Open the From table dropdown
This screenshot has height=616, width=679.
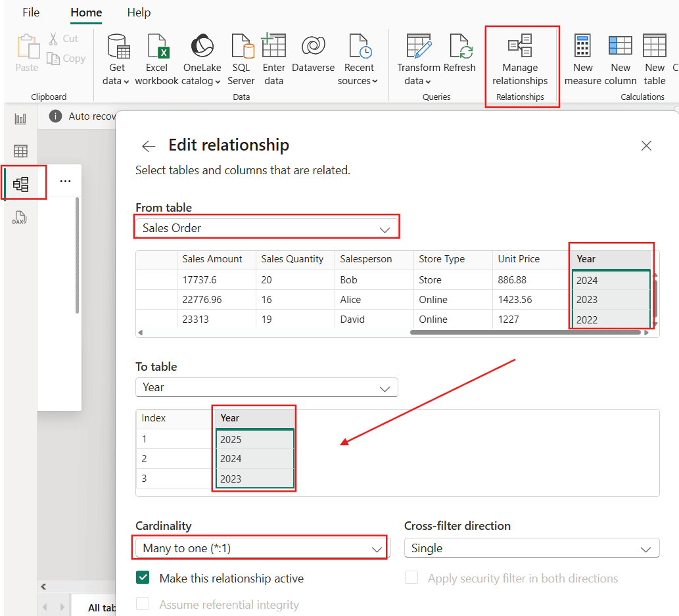(267, 228)
